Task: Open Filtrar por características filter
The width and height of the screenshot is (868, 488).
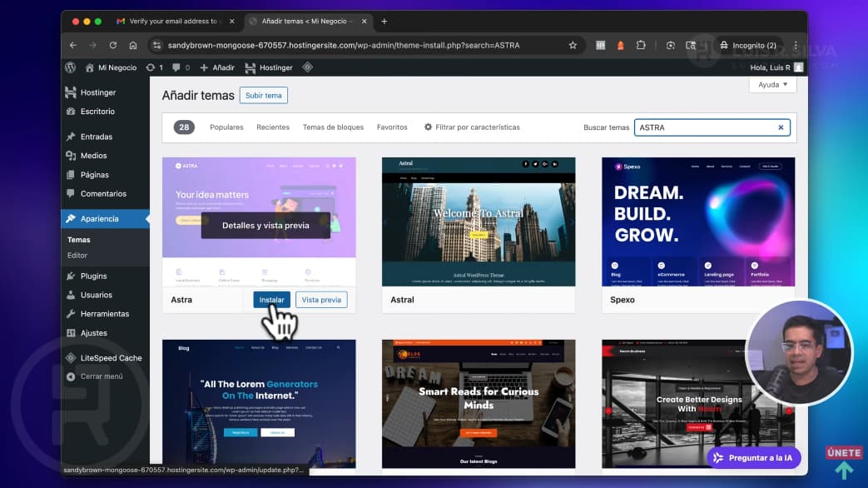Action: 472,127
